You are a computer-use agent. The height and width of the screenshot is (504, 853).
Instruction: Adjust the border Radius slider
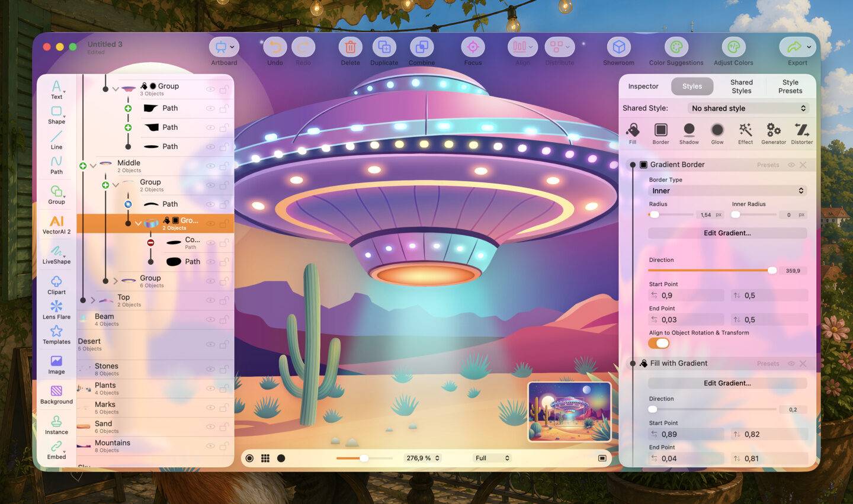tap(671, 214)
